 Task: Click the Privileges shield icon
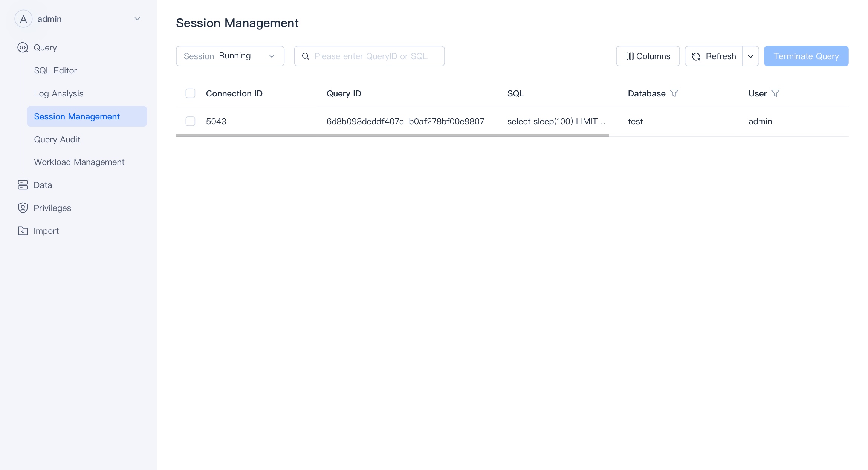click(23, 208)
